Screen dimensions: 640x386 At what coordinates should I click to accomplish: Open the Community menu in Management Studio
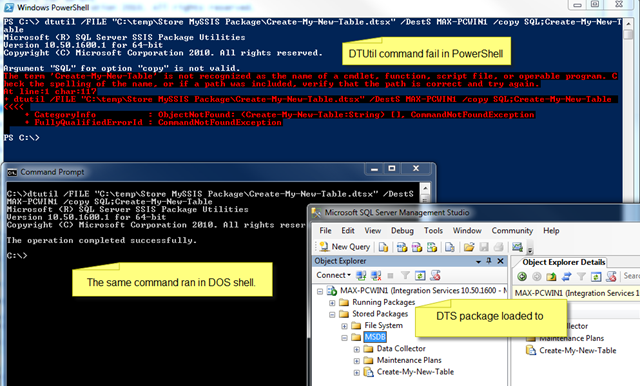(x=512, y=231)
